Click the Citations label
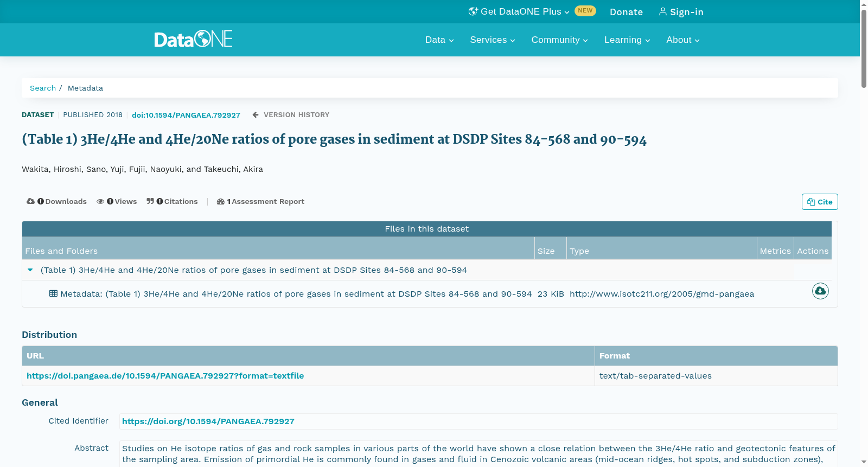 (x=181, y=202)
